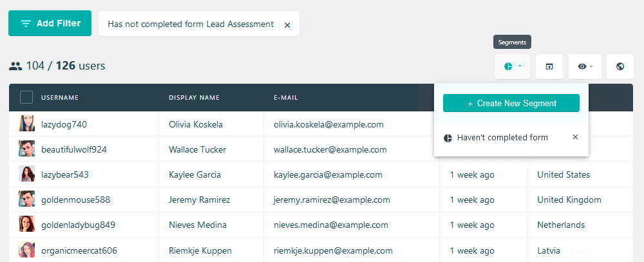This screenshot has height=262, width=644.
Task: Click the globe icon button
Action: click(x=620, y=66)
